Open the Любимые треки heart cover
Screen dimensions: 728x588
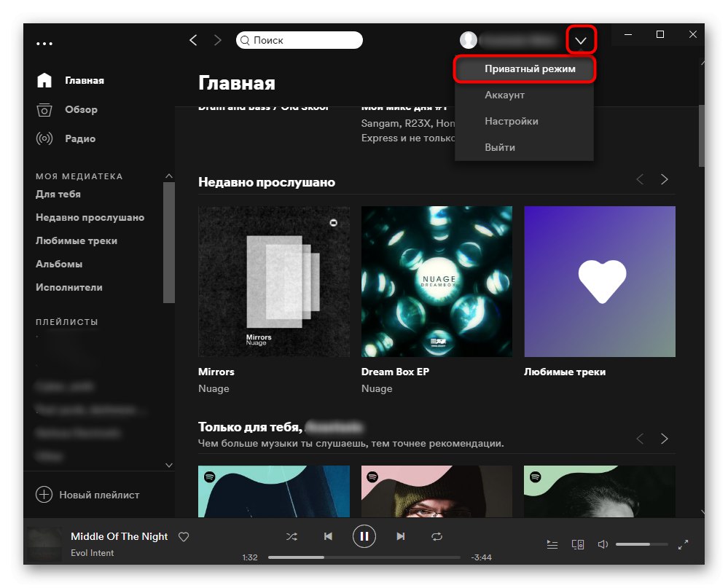pyautogui.click(x=600, y=282)
